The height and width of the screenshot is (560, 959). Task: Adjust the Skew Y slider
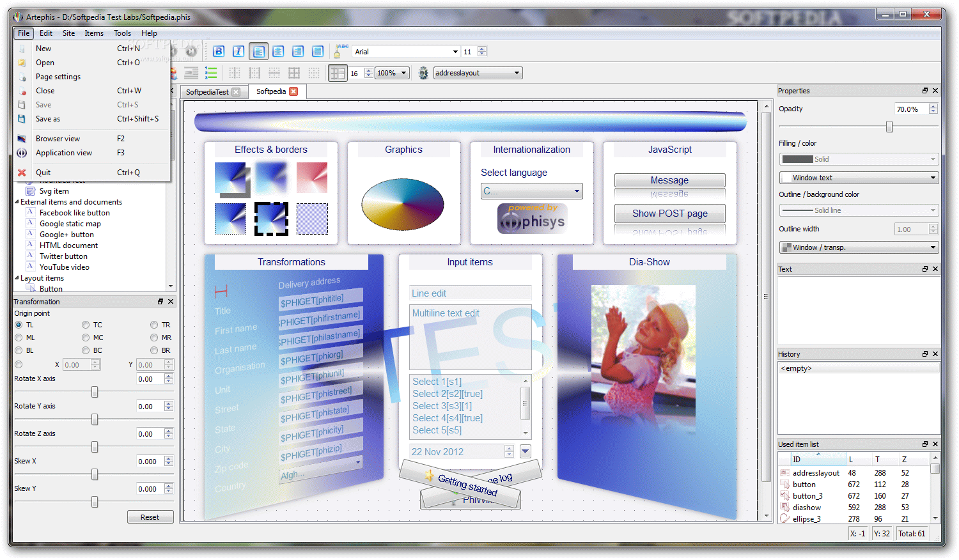95,502
